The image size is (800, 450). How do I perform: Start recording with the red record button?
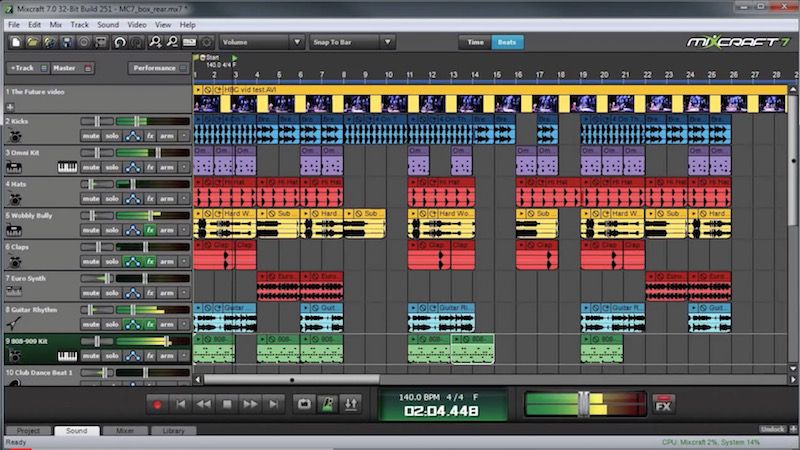157,405
